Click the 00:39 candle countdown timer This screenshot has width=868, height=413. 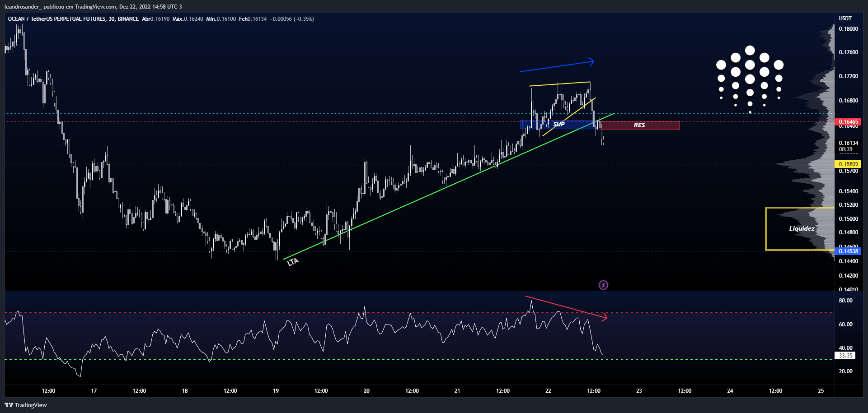(845, 149)
